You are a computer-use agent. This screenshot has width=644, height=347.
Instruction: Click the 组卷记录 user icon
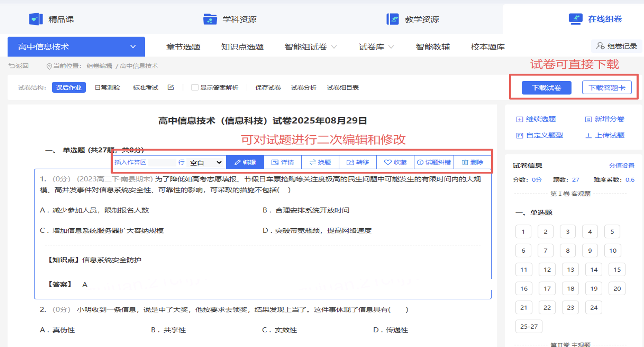pos(600,46)
